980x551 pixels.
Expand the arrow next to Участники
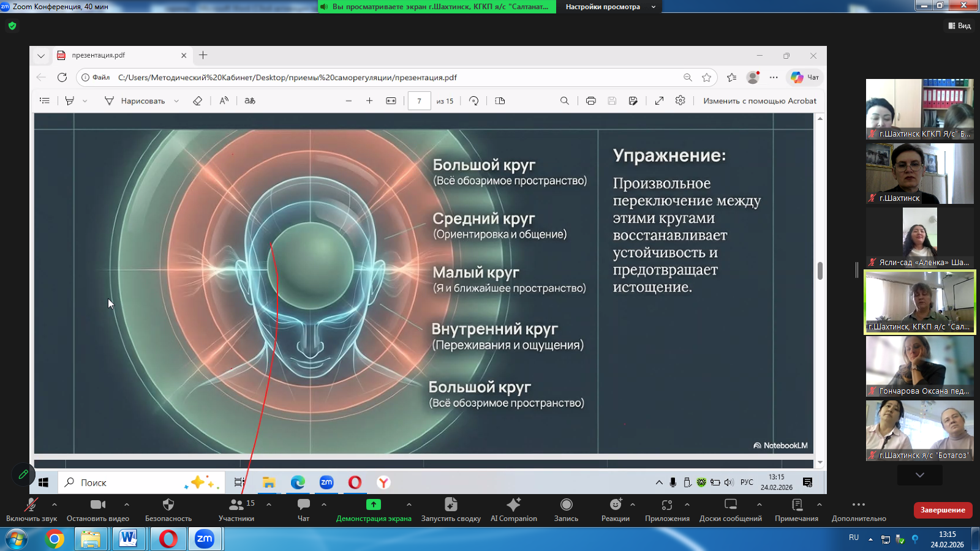coord(269,504)
